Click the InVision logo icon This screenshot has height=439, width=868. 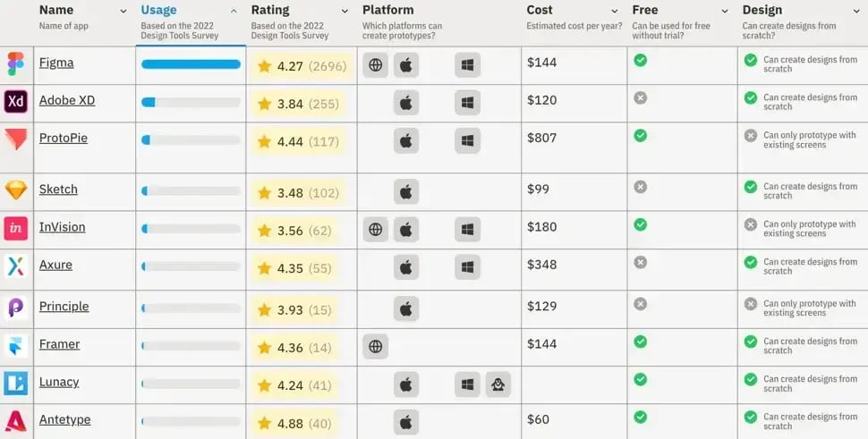[x=15, y=228]
